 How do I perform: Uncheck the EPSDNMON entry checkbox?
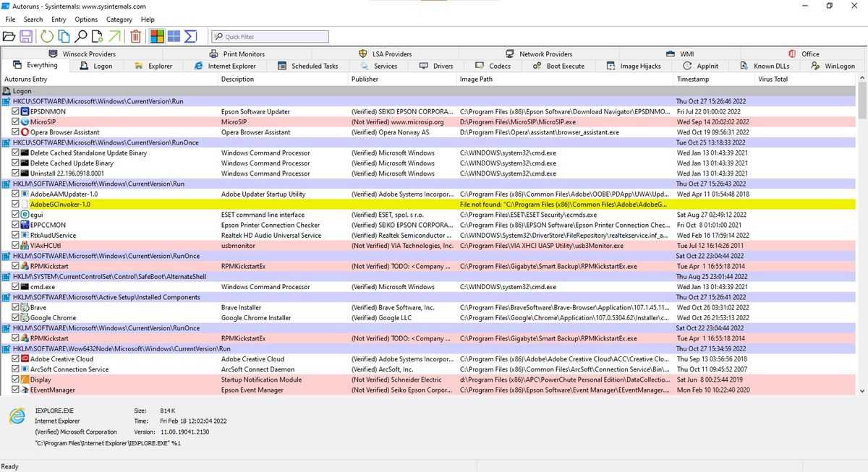(16, 112)
